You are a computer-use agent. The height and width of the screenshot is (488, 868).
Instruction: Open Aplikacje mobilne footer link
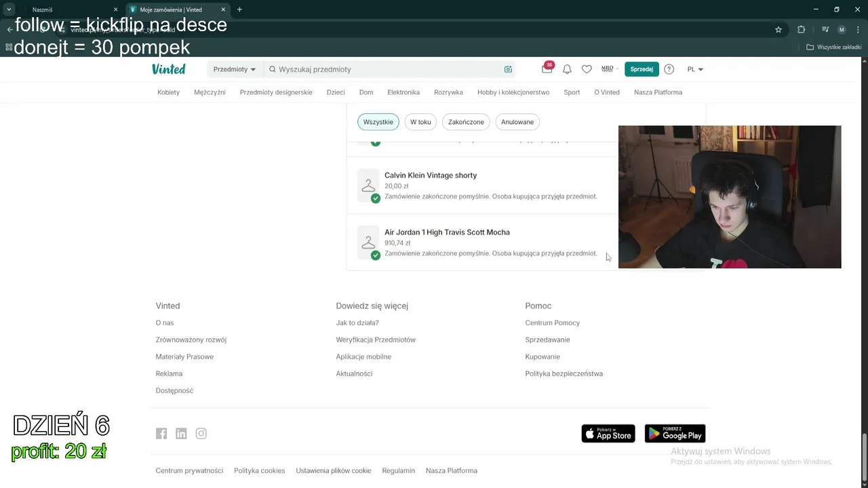click(x=363, y=357)
